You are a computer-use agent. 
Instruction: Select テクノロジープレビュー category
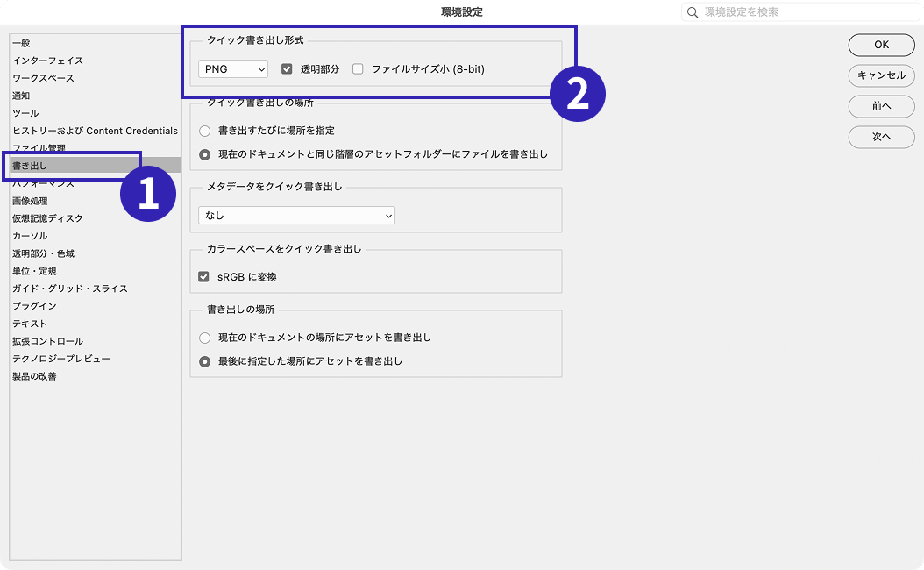pos(60,359)
